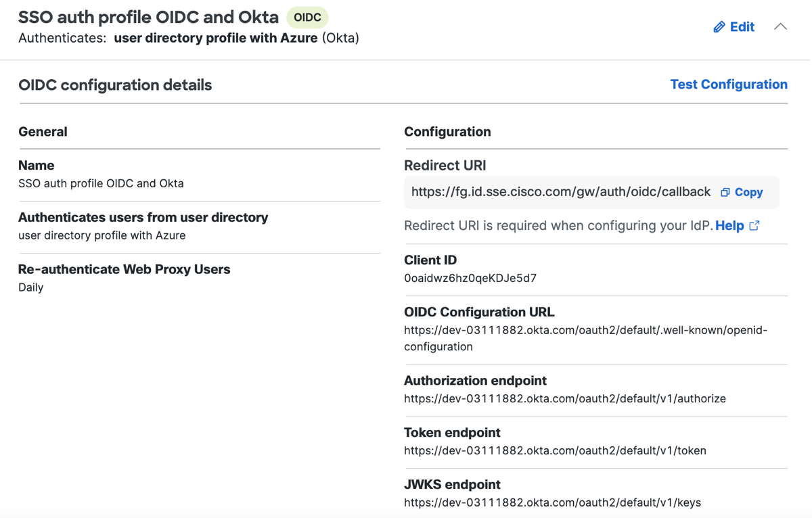Click the Copy button for Redirect URI
Screen dimensions: 812x518
click(742, 192)
